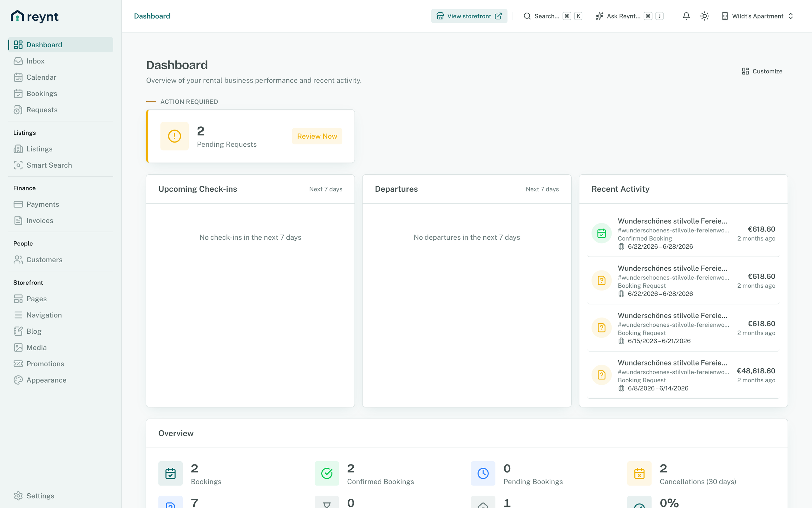Image resolution: width=812 pixels, height=508 pixels.
Task: Click the Customers people icon
Action: 18,260
